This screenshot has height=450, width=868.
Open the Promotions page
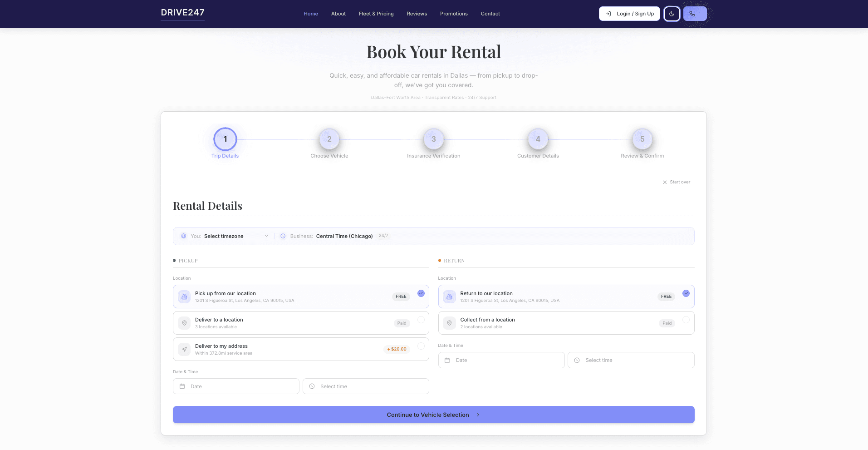click(453, 14)
